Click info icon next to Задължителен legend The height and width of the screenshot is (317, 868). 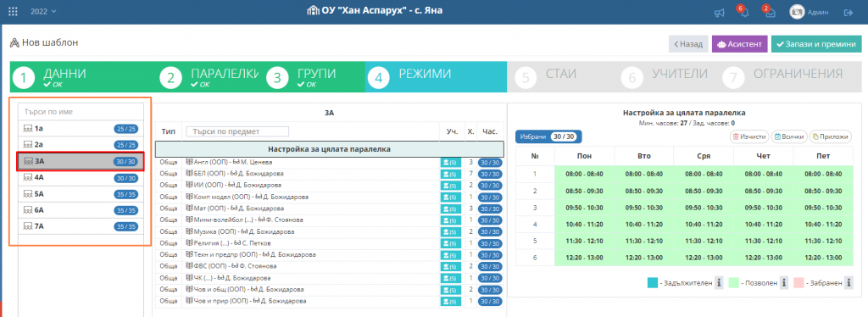tap(719, 283)
